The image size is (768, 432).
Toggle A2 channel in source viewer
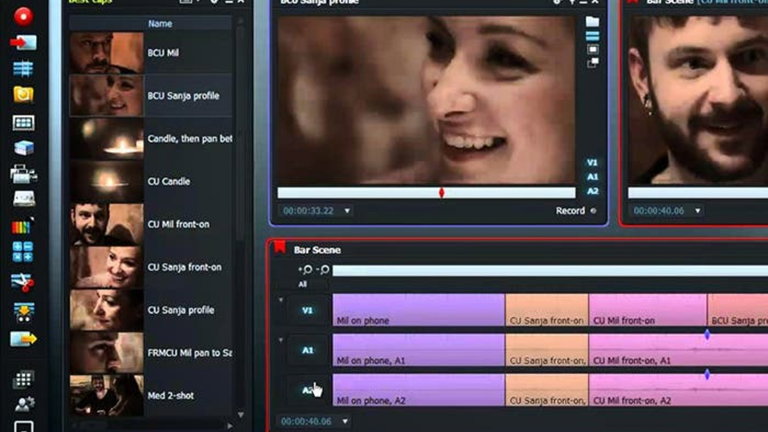coord(592,191)
